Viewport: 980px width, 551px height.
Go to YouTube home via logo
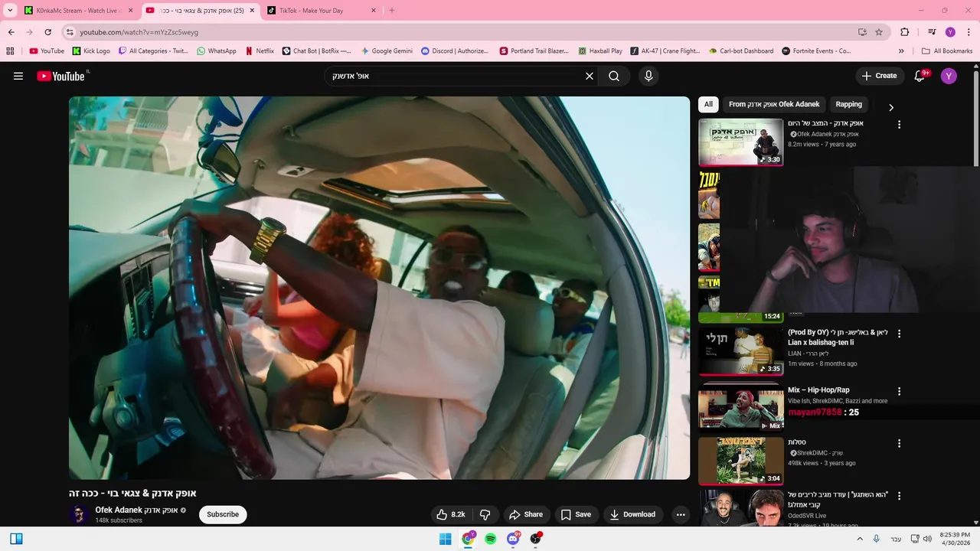pos(61,76)
